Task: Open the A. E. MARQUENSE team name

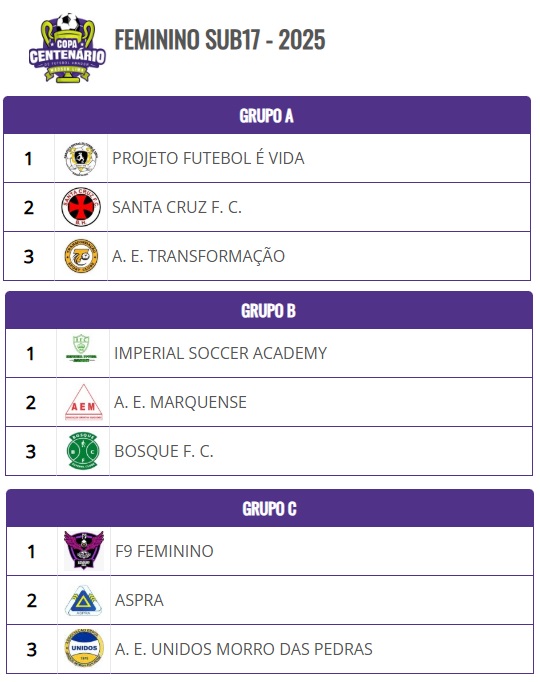Action: [x=180, y=402]
